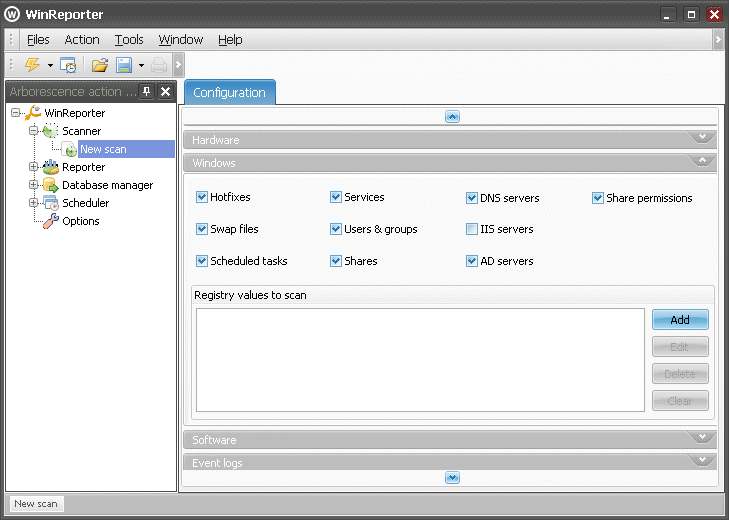729x520 pixels.
Task: Uncheck the Users & groups checkbox
Action: coord(336,229)
